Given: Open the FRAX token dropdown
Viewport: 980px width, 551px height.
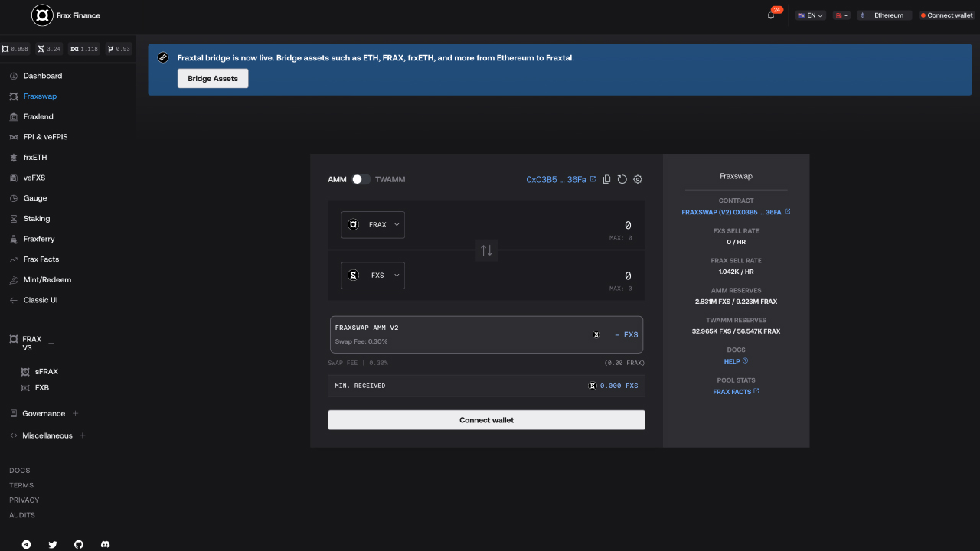Looking at the screenshot, I should [x=373, y=224].
